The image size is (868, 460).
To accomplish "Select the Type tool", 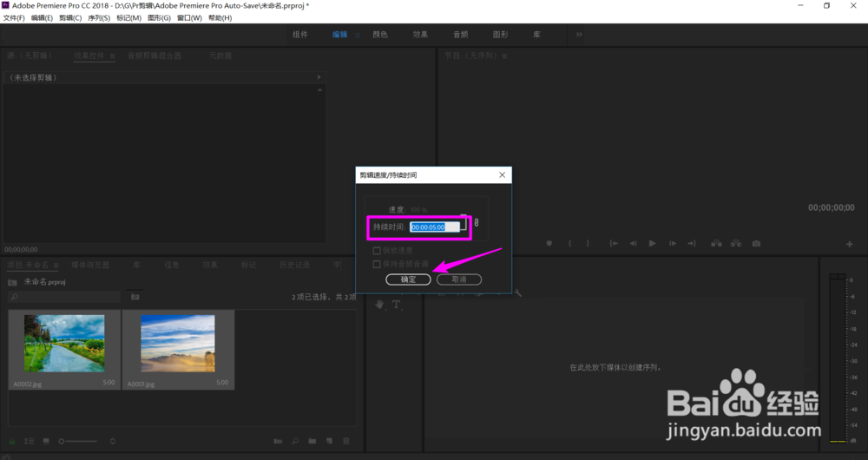I will pyautogui.click(x=397, y=305).
